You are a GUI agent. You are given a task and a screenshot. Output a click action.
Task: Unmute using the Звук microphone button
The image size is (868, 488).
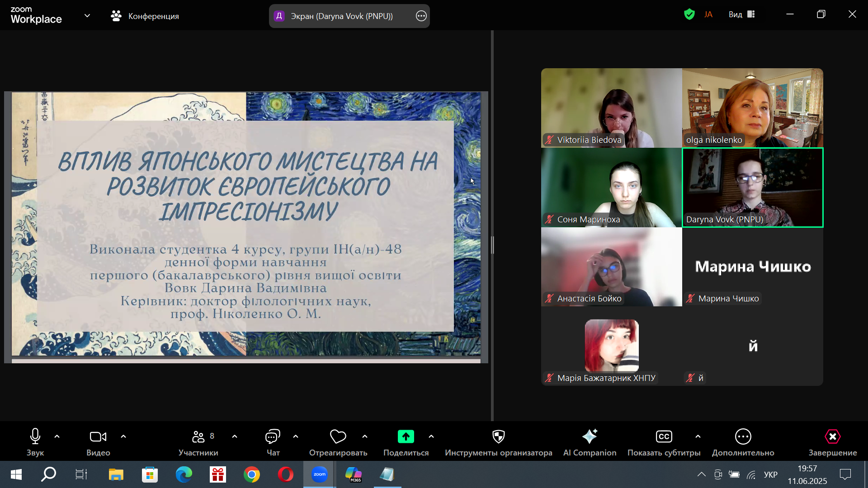pyautogui.click(x=35, y=442)
